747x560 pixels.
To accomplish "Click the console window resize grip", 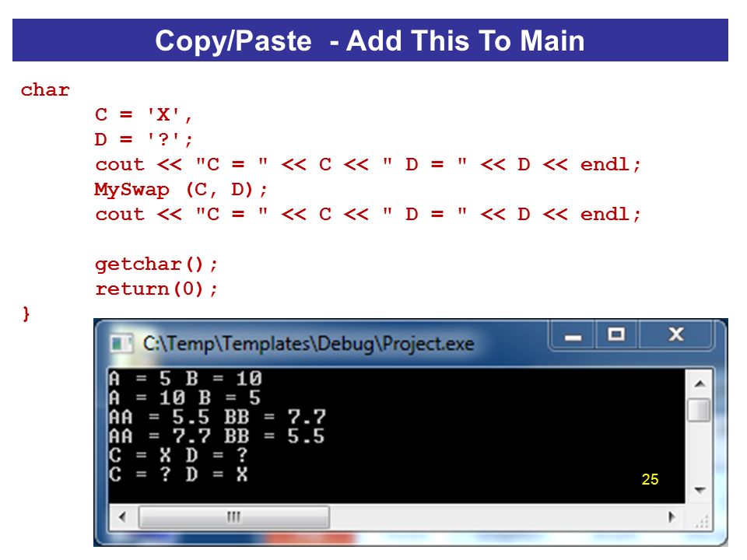I will (x=702, y=521).
